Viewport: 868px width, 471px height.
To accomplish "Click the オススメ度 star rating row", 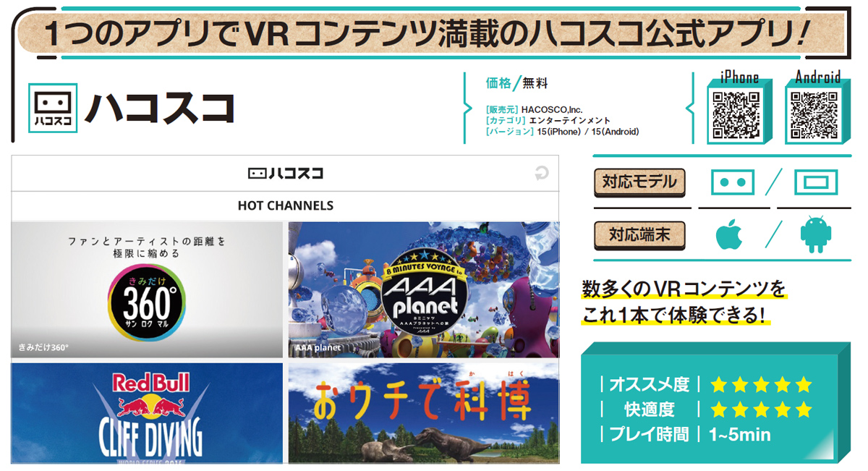I will tap(761, 385).
